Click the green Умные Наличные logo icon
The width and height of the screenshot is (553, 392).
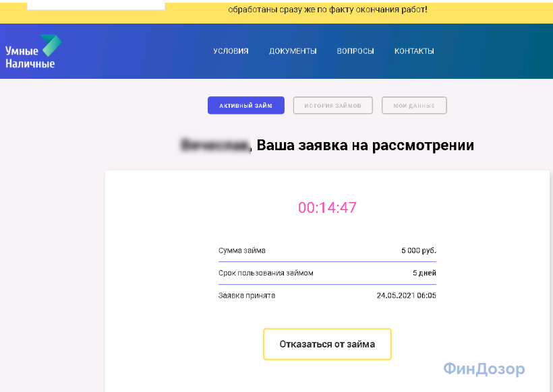(51, 44)
